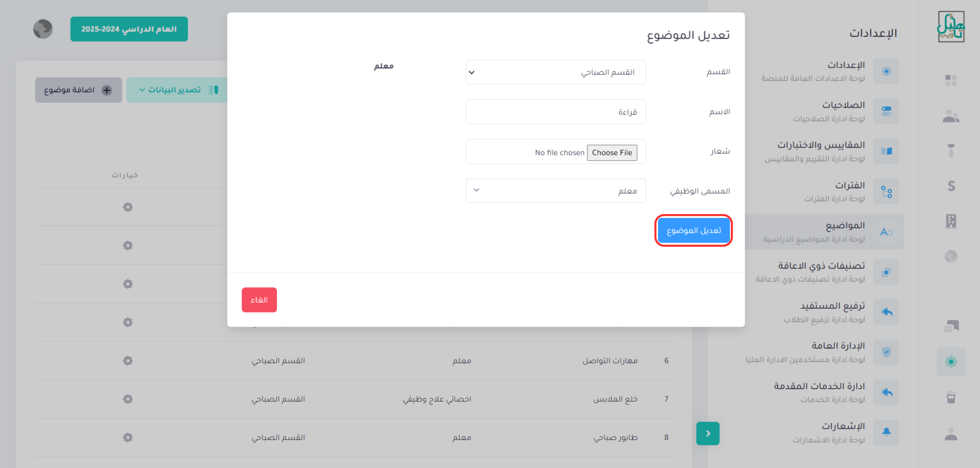Open the القسم section dropdown
The width and height of the screenshot is (980, 468).
(x=555, y=72)
